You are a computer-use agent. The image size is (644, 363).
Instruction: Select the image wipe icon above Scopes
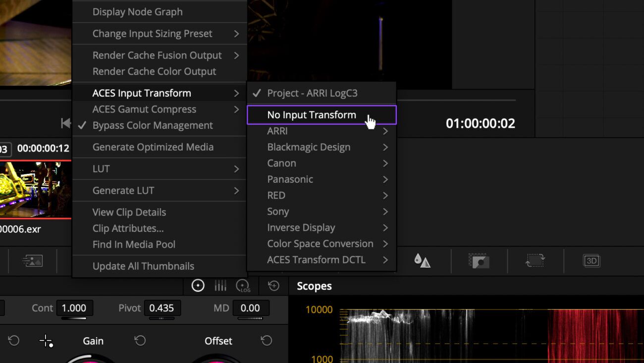(x=479, y=260)
